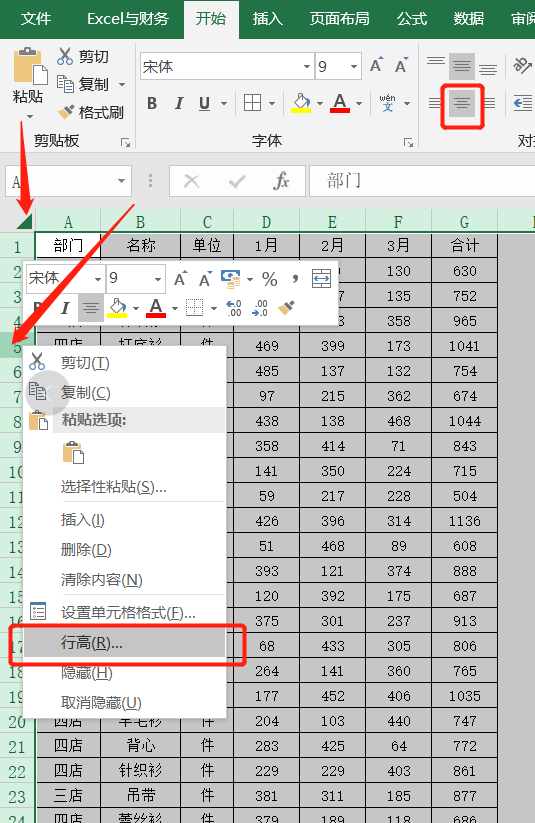Open underline style dropdown arrow
This screenshot has width=535, height=823.
tap(224, 103)
